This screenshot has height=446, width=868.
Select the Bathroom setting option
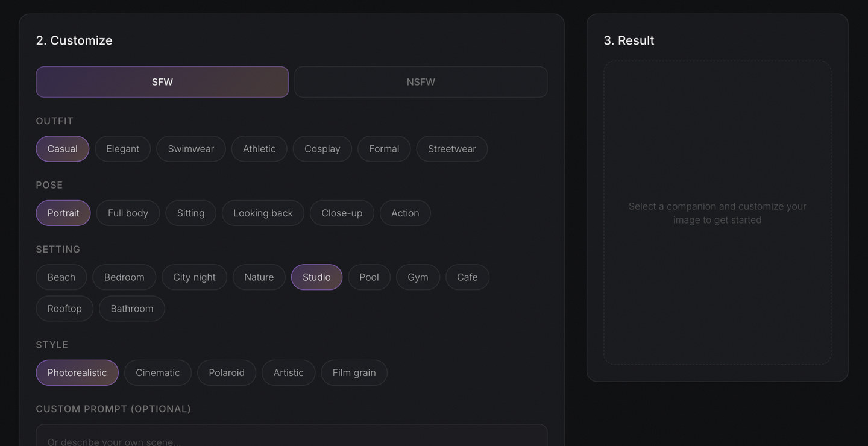point(132,309)
